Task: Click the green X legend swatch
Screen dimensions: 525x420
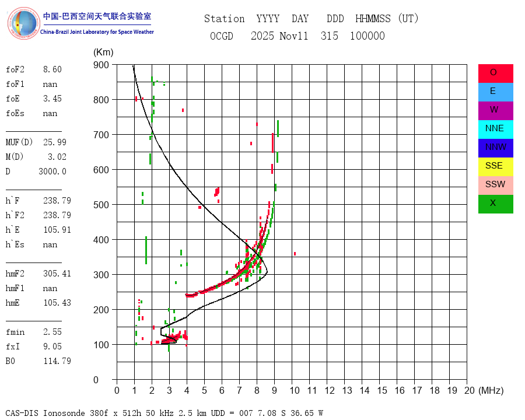Action: coord(495,204)
